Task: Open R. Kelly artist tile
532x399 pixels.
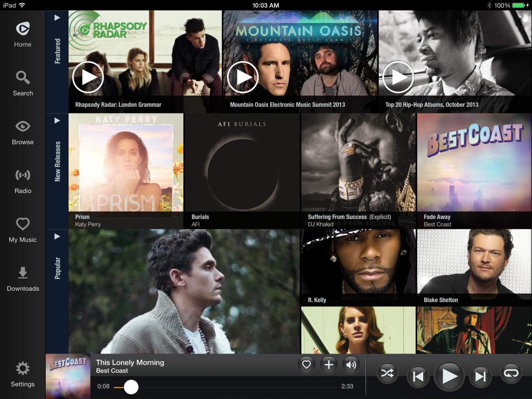Action: pyautogui.click(x=358, y=267)
